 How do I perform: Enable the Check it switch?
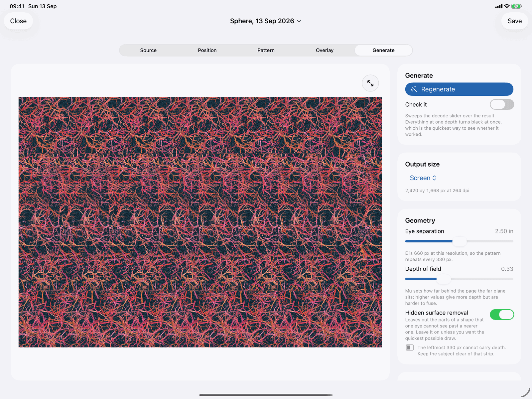[x=502, y=104]
